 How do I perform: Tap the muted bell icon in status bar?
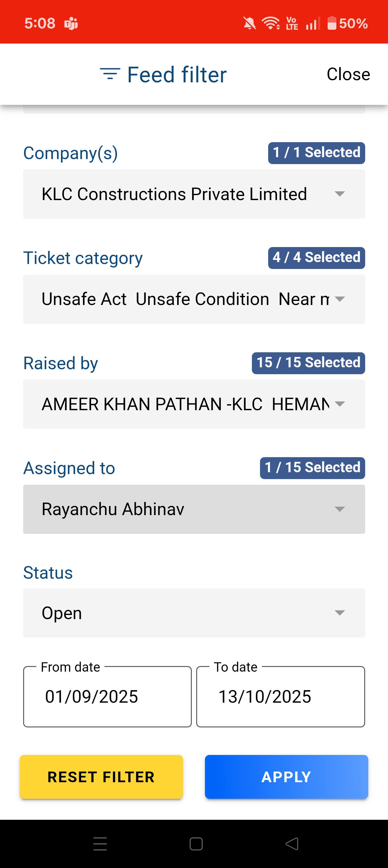point(249,23)
